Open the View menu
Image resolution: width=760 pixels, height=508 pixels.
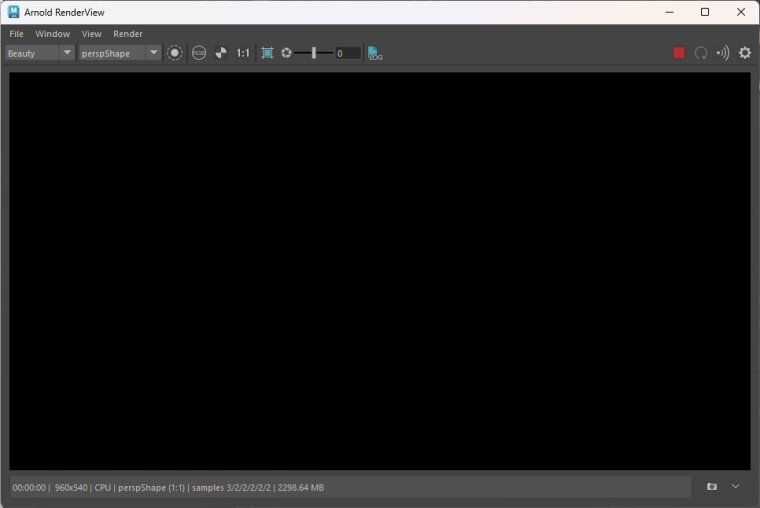[91, 34]
